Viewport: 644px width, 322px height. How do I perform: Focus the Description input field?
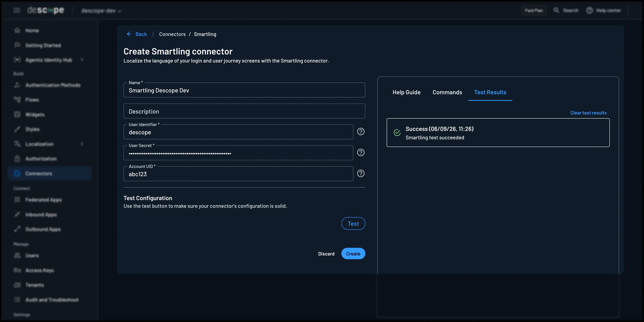point(244,111)
